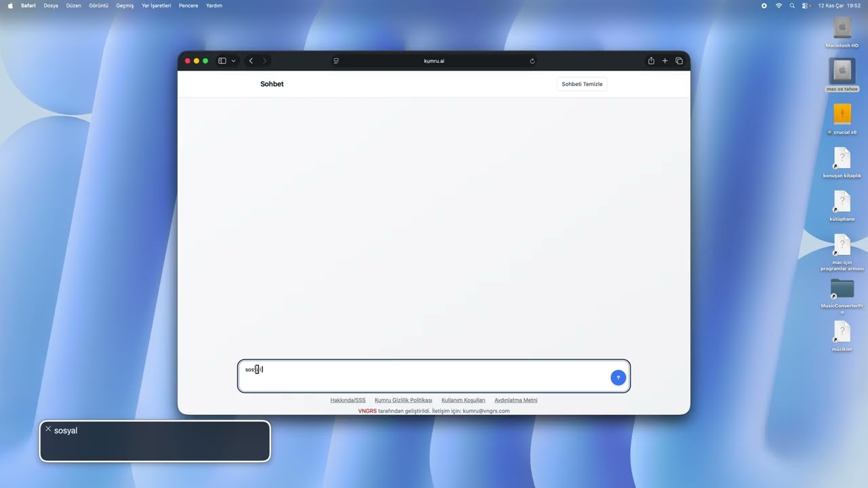Open the Dosya menu
Image resolution: width=868 pixels, height=488 pixels.
click(51, 5)
